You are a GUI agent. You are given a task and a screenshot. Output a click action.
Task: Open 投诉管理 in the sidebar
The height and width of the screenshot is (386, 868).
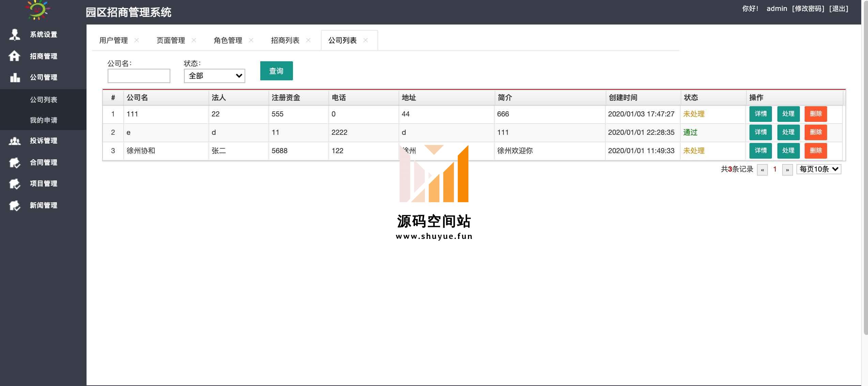[43, 141]
